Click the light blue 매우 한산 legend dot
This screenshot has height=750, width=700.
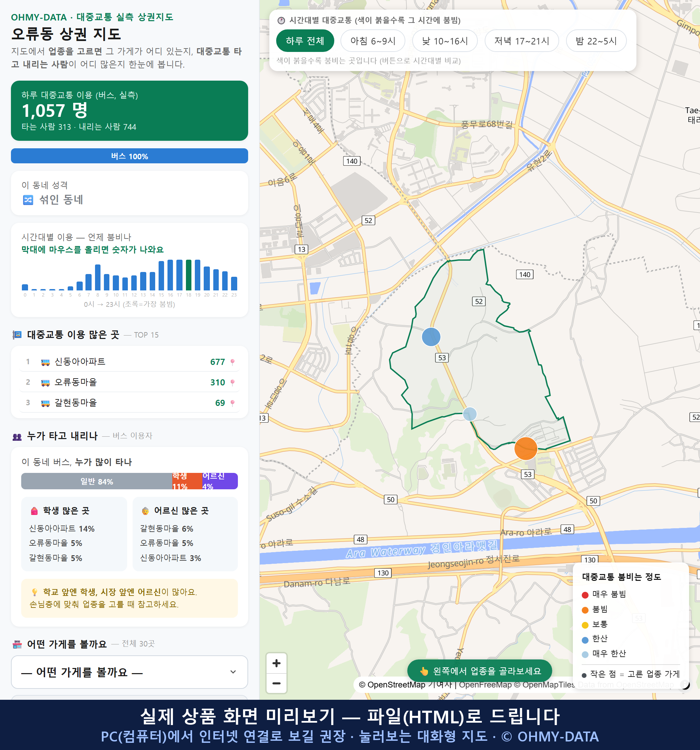coord(585,655)
